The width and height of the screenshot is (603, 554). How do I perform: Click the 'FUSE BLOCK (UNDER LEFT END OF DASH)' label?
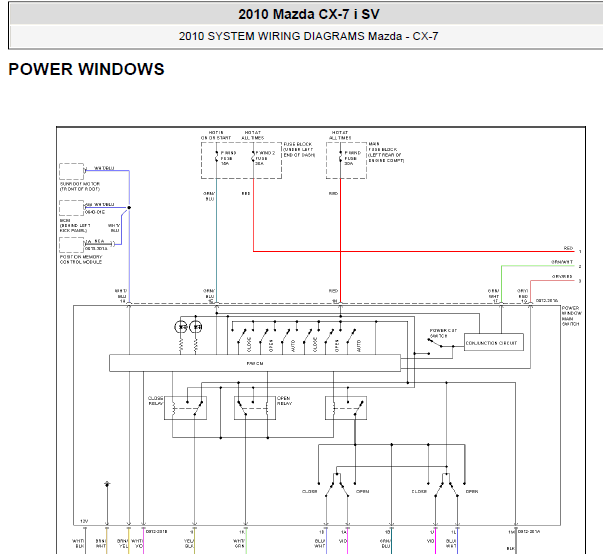(x=299, y=150)
